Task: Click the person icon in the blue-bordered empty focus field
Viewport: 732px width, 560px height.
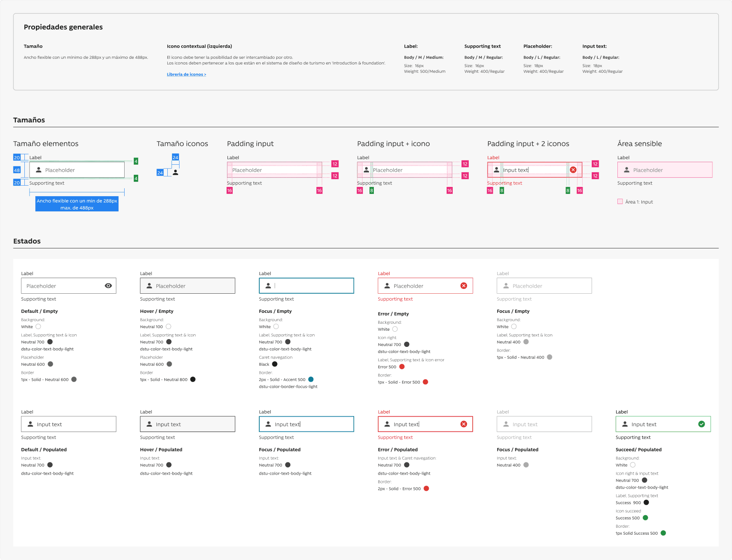Action: pos(268,286)
